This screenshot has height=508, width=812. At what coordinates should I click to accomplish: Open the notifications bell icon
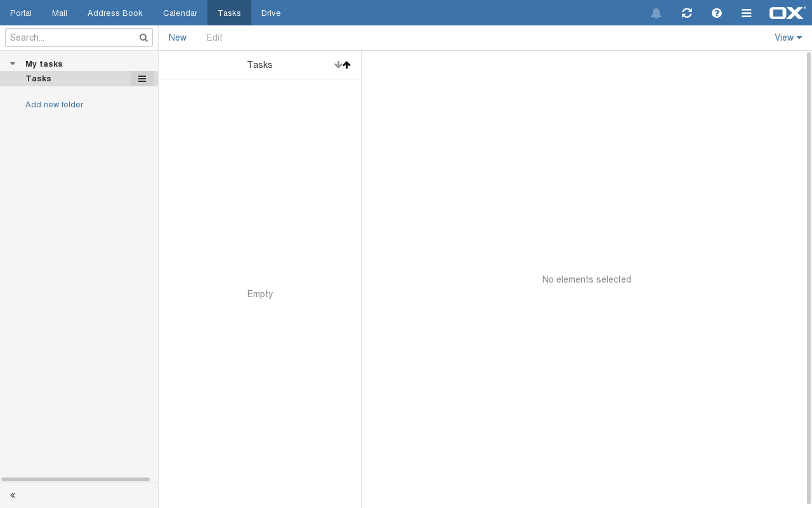pyautogui.click(x=656, y=13)
